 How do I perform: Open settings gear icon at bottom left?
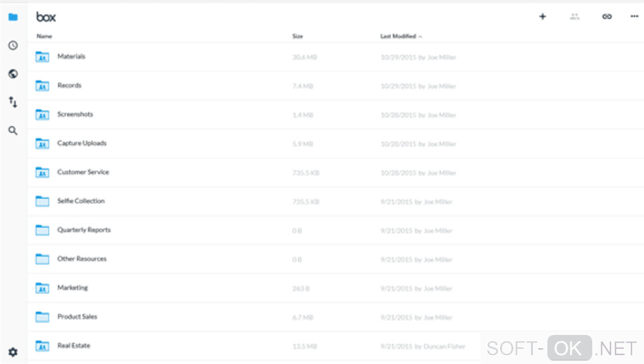[13, 352]
